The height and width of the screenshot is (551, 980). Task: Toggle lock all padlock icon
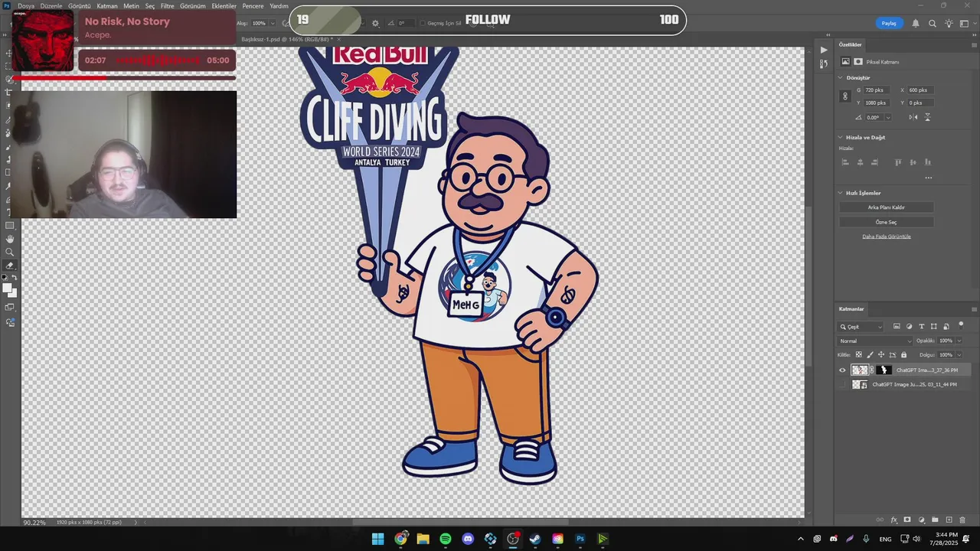(903, 354)
